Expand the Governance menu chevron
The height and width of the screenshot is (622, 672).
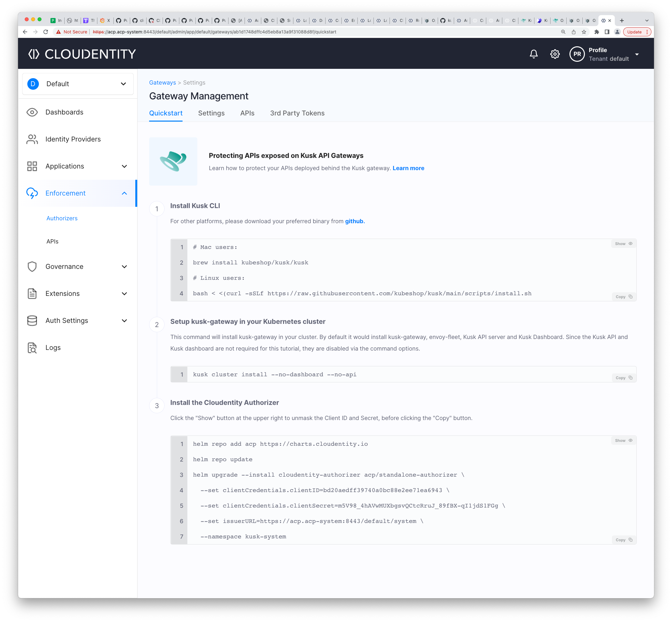[124, 267]
